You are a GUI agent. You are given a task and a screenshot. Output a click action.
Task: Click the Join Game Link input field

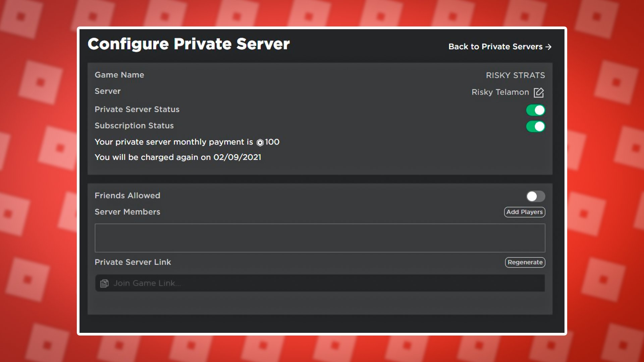click(x=320, y=283)
